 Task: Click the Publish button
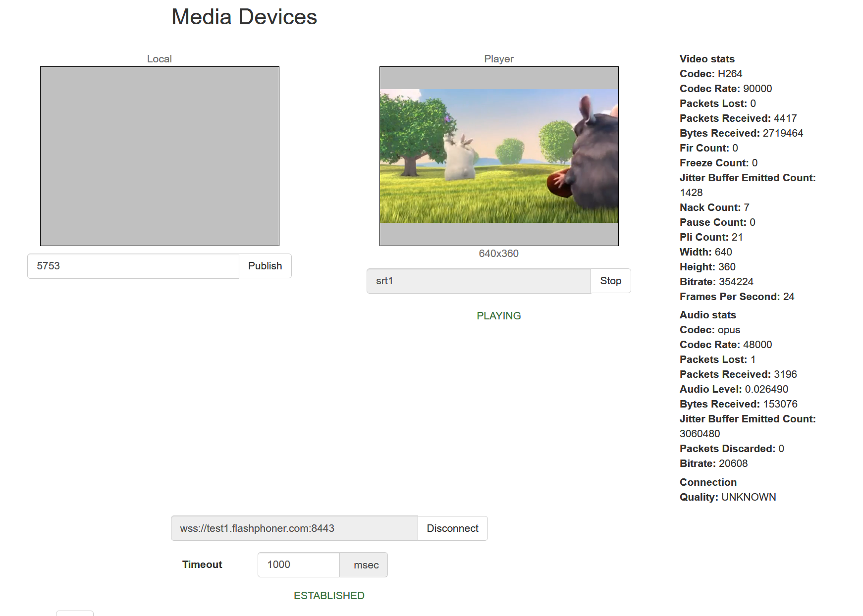click(265, 266)
